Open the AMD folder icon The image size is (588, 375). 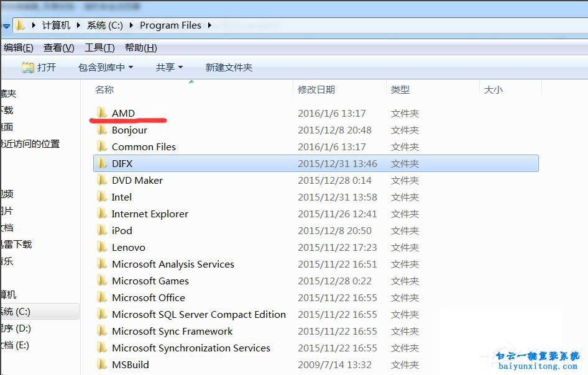tap(103, 113)
